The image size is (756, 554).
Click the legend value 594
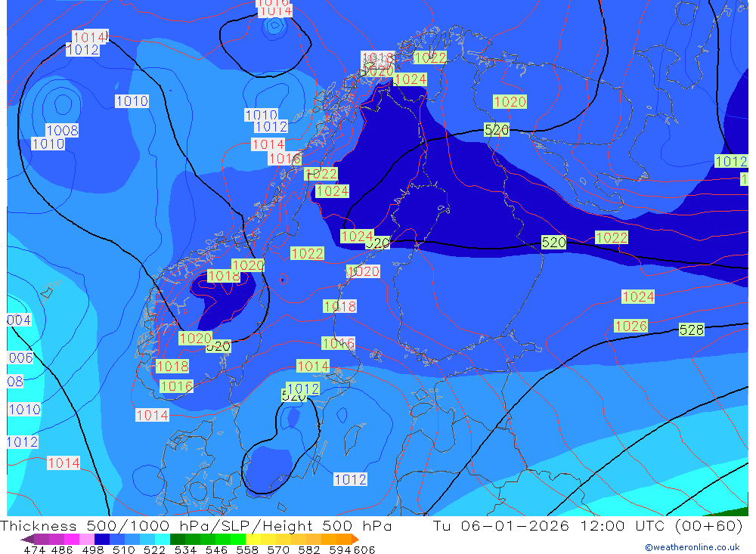click(340, 549)
